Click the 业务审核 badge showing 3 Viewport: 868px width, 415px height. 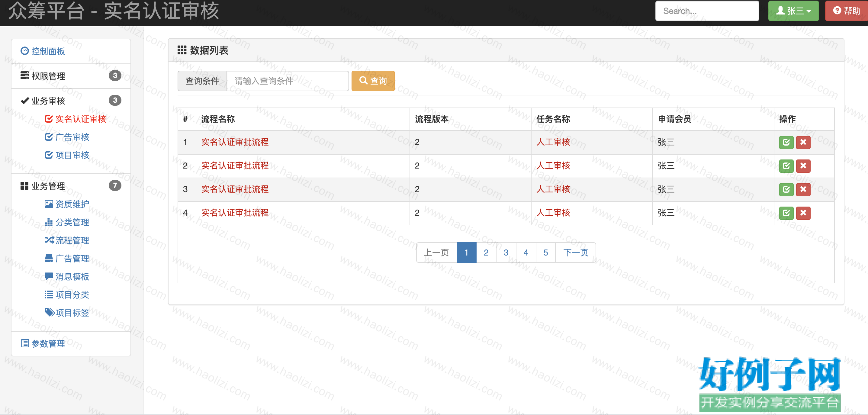tap(115, 100)
